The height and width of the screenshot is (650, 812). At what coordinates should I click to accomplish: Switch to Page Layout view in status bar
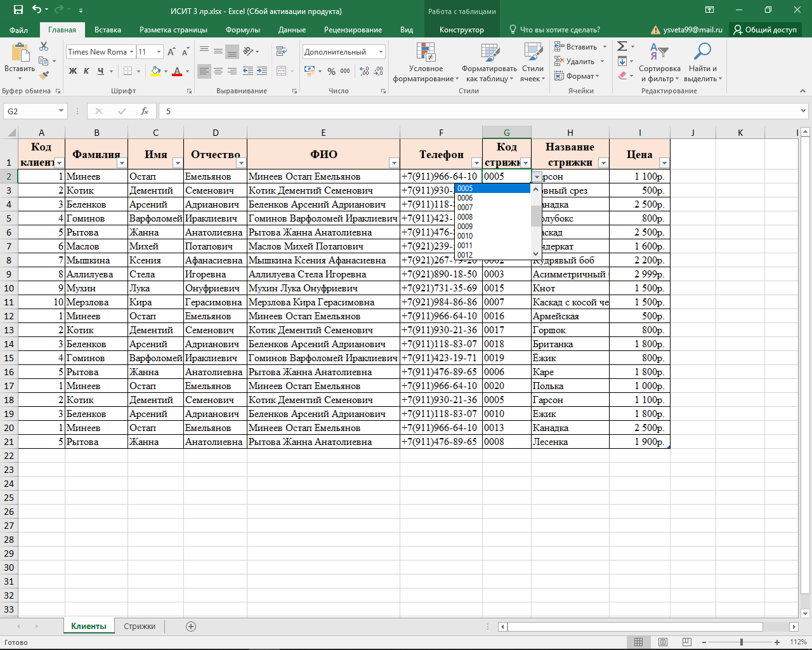[x=663, y=642]
